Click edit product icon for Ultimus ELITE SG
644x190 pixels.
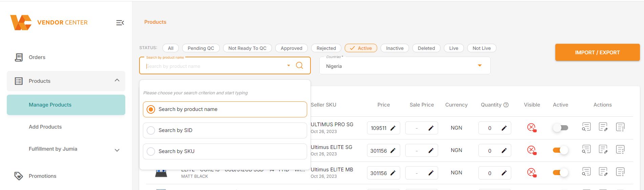[603, 149]
